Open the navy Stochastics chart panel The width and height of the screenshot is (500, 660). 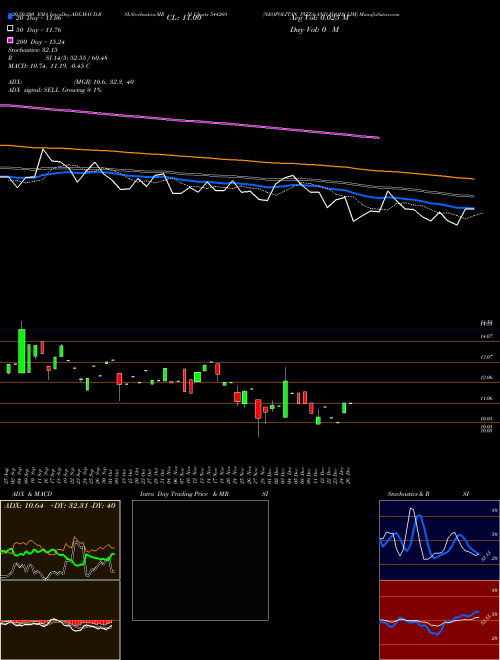coord(439,540)
